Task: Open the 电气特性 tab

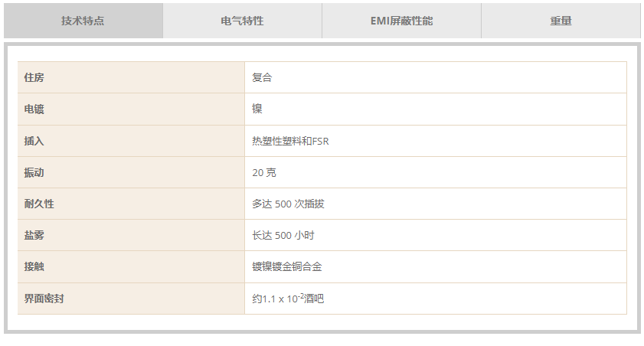Action: (242, 21)
